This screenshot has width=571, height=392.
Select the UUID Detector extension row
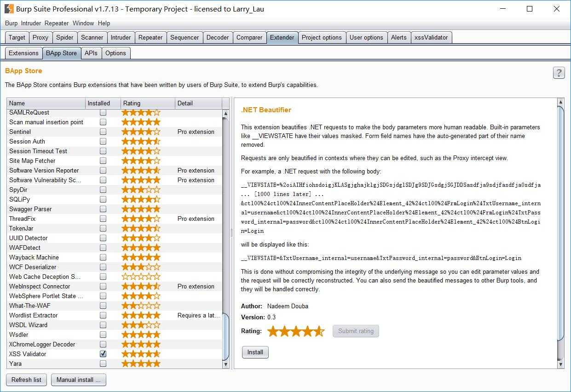click(115, 238)
